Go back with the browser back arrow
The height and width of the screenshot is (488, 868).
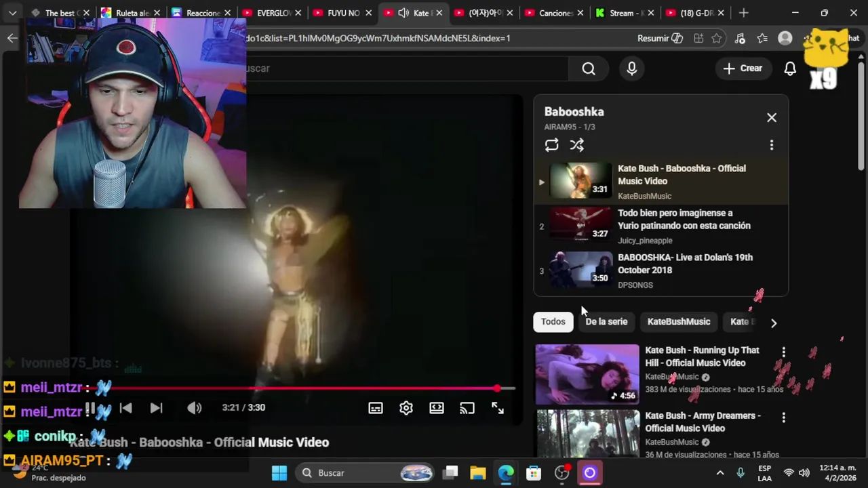[12, 38]
